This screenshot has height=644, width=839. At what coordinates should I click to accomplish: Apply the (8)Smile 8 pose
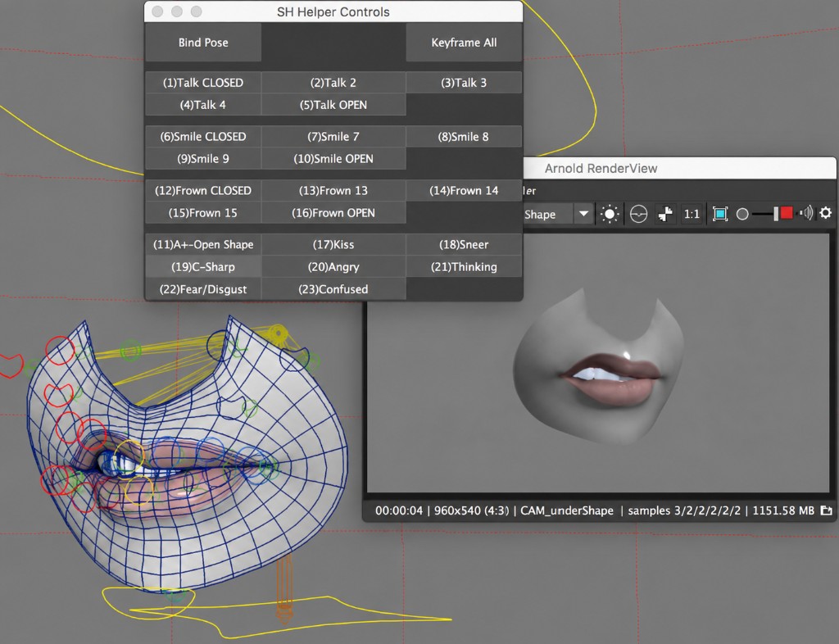pos(464,136)
